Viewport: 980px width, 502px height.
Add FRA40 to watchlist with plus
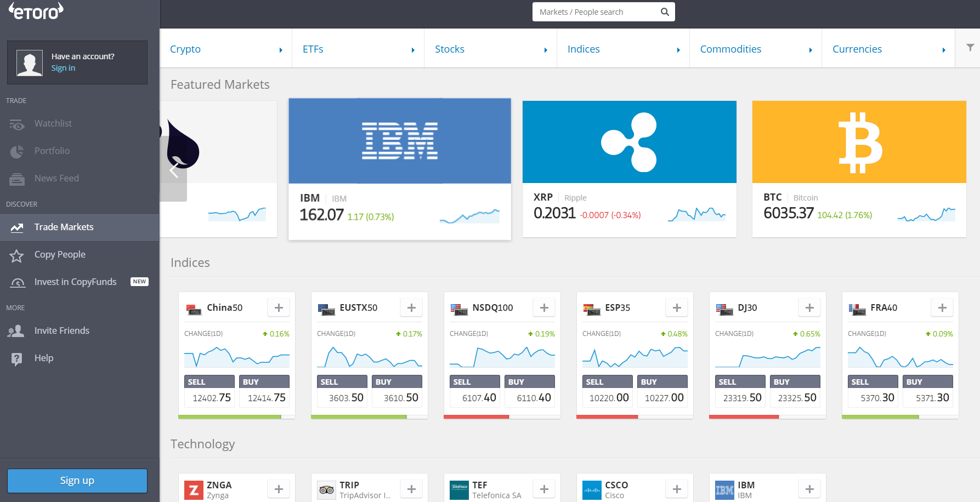[x=942, y=307]
